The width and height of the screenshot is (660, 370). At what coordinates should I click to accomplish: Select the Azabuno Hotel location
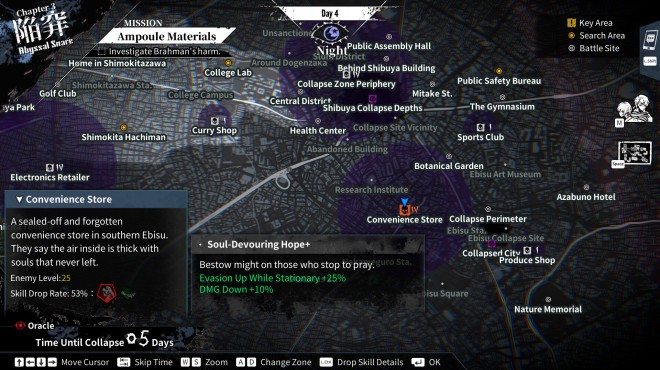click(x=586, y=197)
